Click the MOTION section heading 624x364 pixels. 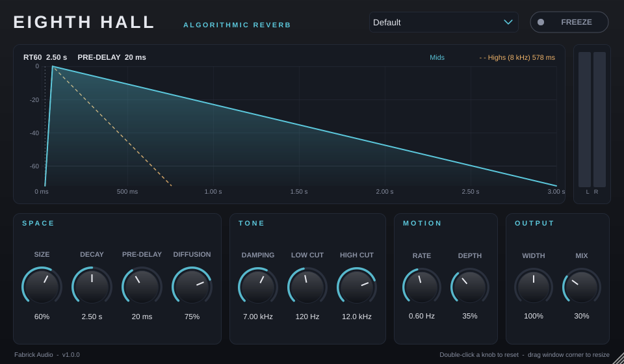(x=422, y=223)
